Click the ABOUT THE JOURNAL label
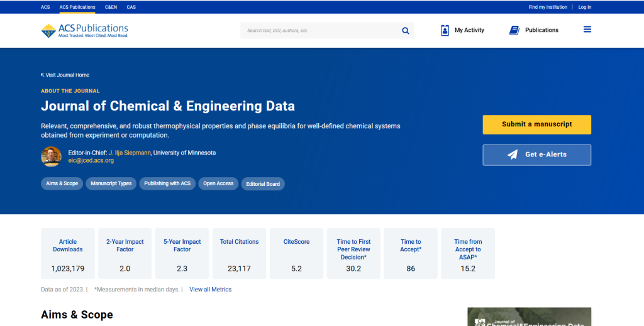The width and height of the screenshot is (644, 326). [70, 91]
